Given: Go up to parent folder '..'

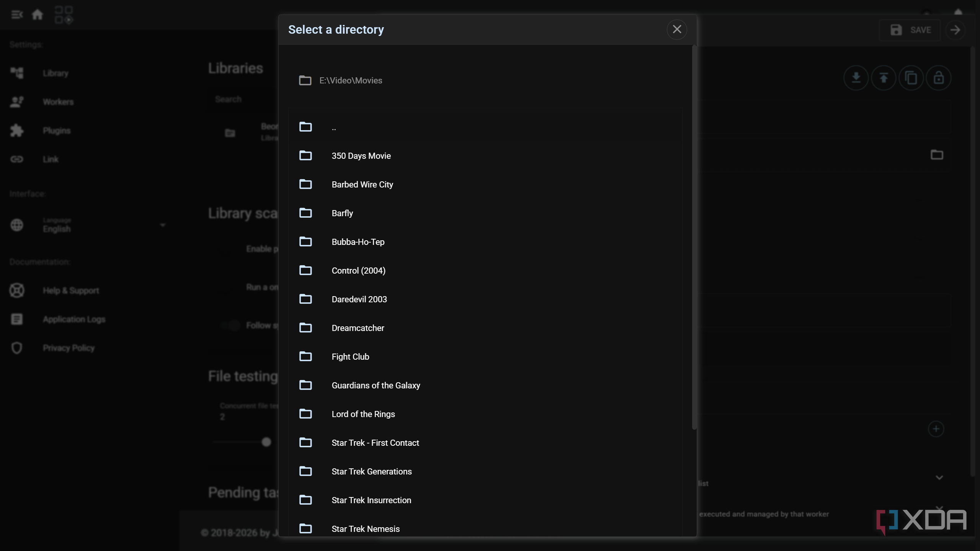Looking at the screenshot, I should [x=485, y=127].
